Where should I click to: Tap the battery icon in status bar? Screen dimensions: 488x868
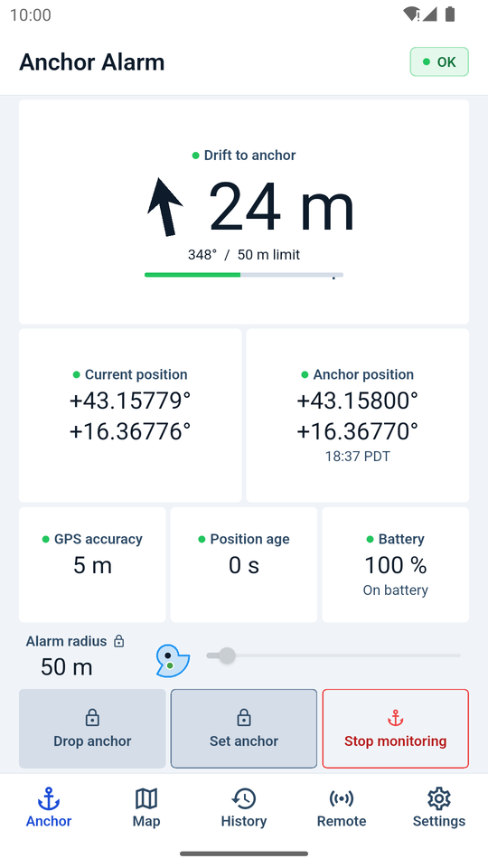(450, 14)
